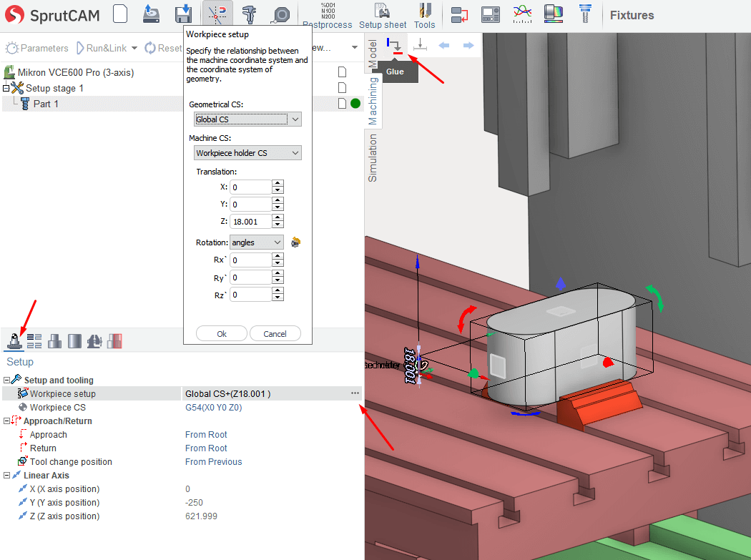The width and height of the screenshot is (751, 560).
Task: Select Part 1 in the machining tree
Action: coord(46,104)
